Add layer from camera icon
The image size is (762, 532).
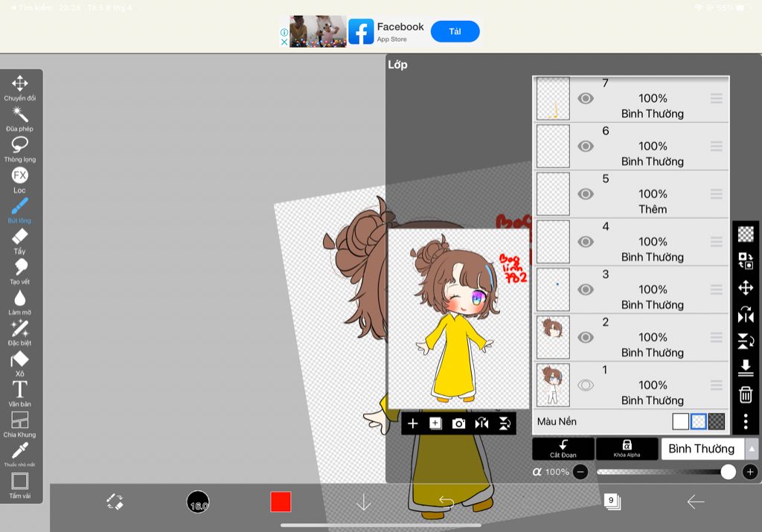tap(458, 423)
